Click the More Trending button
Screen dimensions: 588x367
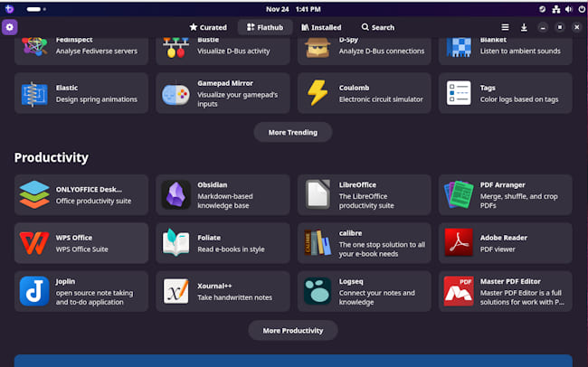(292, 132)
